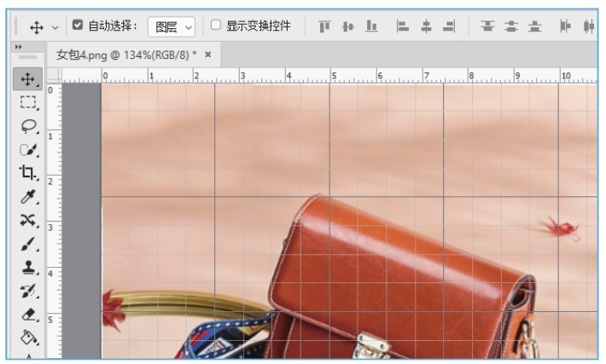Image resolution: width=606 pixels, height=364 pixels.
Task: Select the Paint Bucket tool
Action: [x=28, y=338]
